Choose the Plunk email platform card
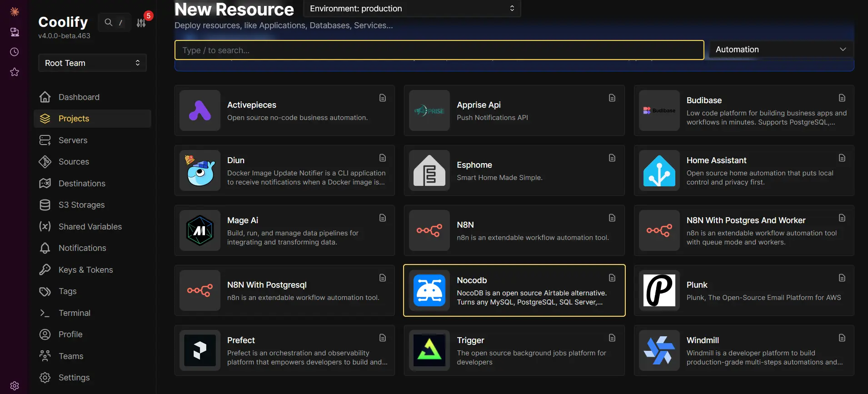868x394 pixels. click(x=743, y=290)
